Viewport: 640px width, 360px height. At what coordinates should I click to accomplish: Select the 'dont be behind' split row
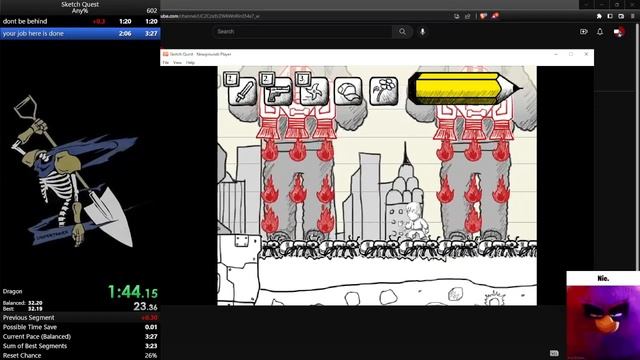tap(80, 21)
